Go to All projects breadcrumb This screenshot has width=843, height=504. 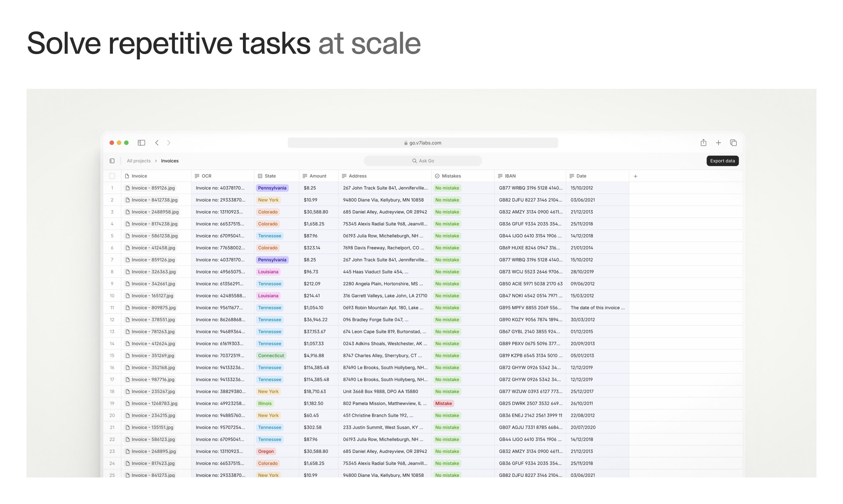click(x=138, y=160)
